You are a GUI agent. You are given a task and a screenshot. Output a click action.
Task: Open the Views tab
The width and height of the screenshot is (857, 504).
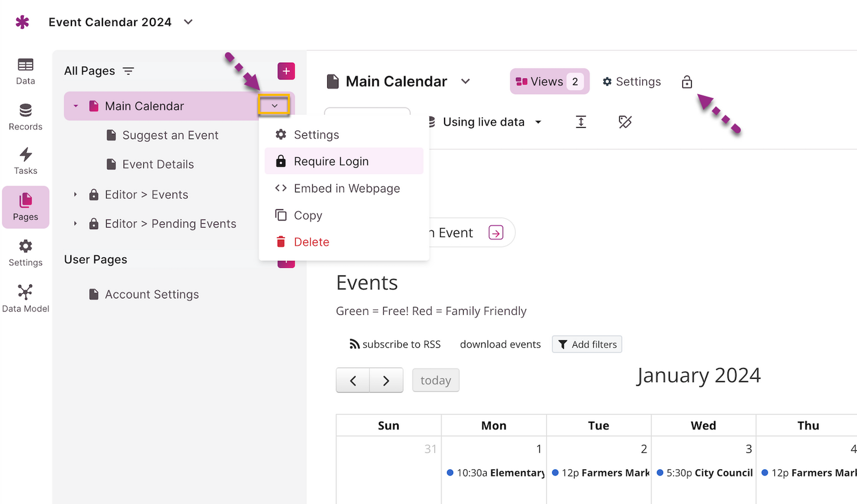[x=549, y=82]
